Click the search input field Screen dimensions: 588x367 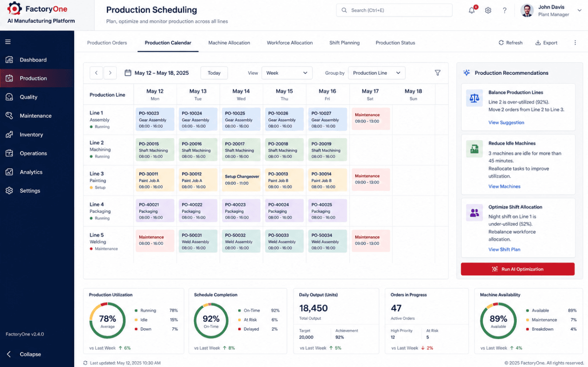[394, 10]
